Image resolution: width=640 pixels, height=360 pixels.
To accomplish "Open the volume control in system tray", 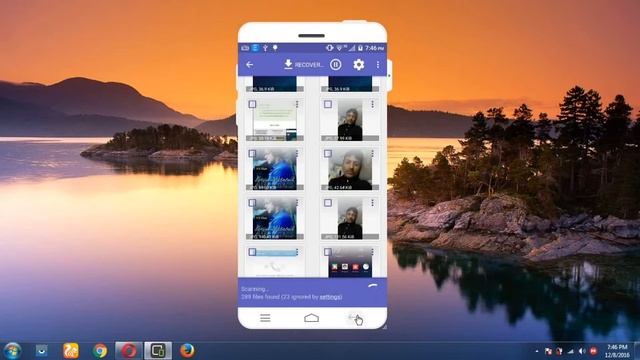I will pos(582,351).
